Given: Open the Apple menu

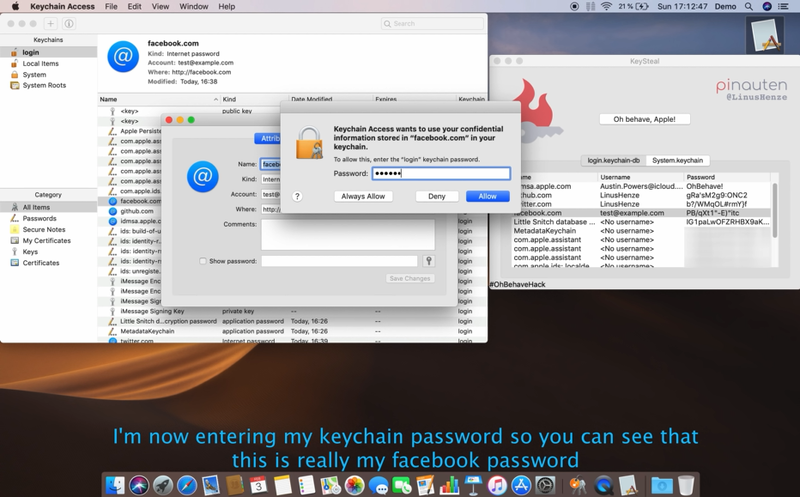Looking at the screenshot, I should point(15,7).
